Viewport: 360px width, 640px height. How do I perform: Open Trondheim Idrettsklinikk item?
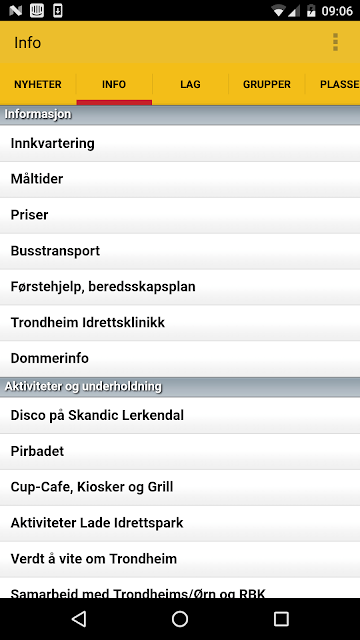180,322
